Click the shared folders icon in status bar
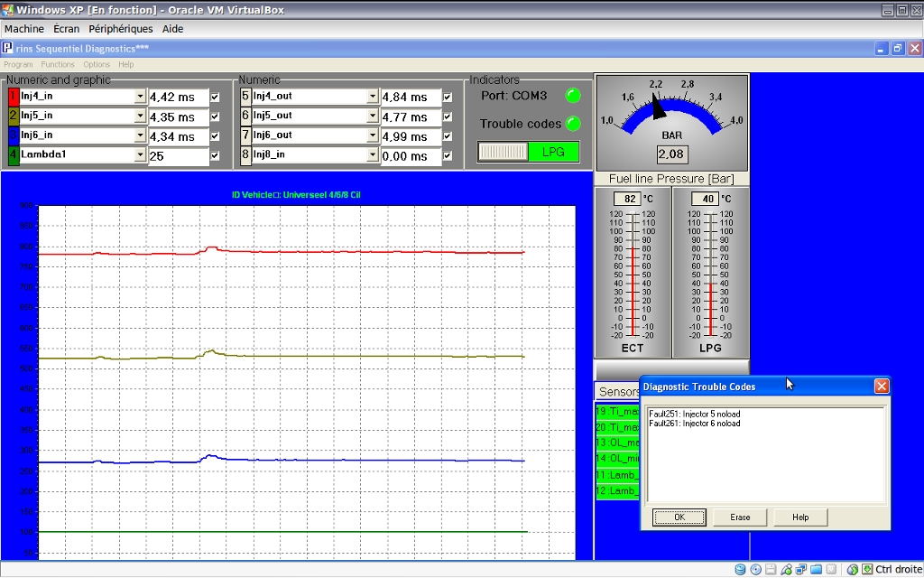Image resolution: width=924 pixels, height=578 pixels. pyautogui.click(x=816, y=569)
